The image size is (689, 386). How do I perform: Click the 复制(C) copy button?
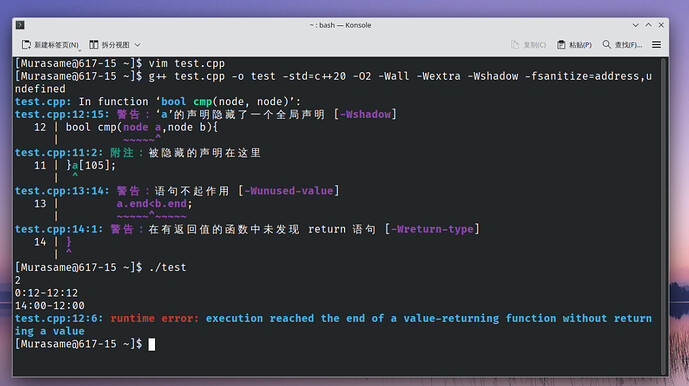(x=529, y=45)
